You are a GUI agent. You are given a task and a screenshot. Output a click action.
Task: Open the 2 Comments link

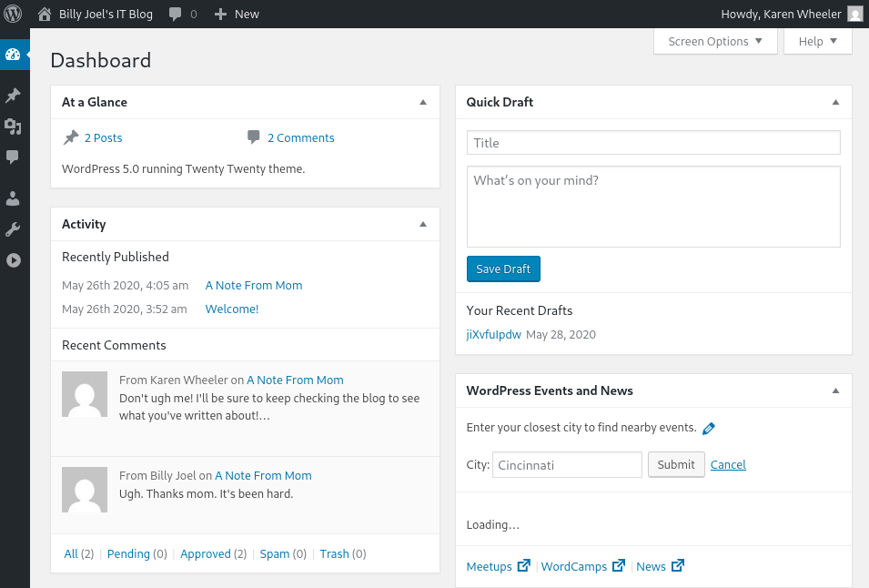301,137
